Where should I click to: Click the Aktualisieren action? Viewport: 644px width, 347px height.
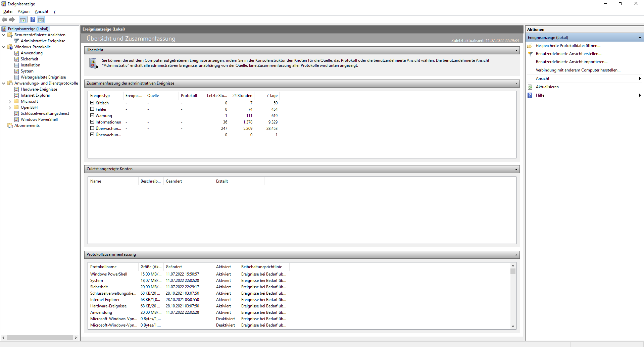(x=547, y=87)
